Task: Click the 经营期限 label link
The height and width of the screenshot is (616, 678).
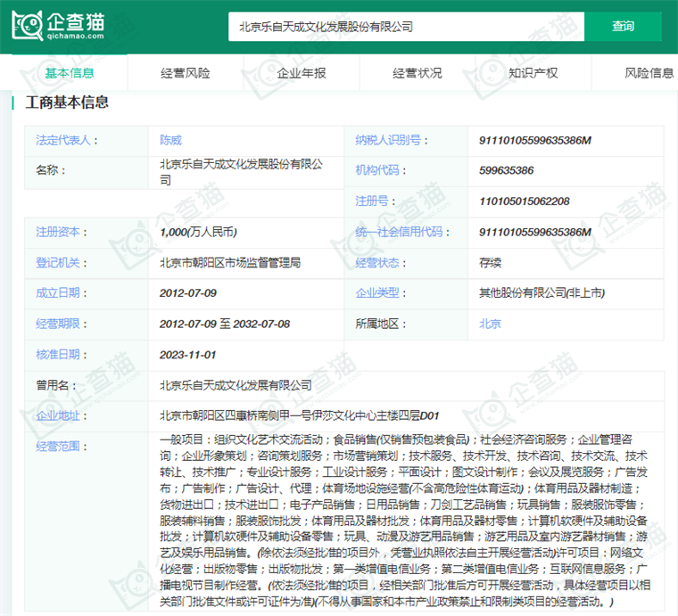Action: click(58, 324)
